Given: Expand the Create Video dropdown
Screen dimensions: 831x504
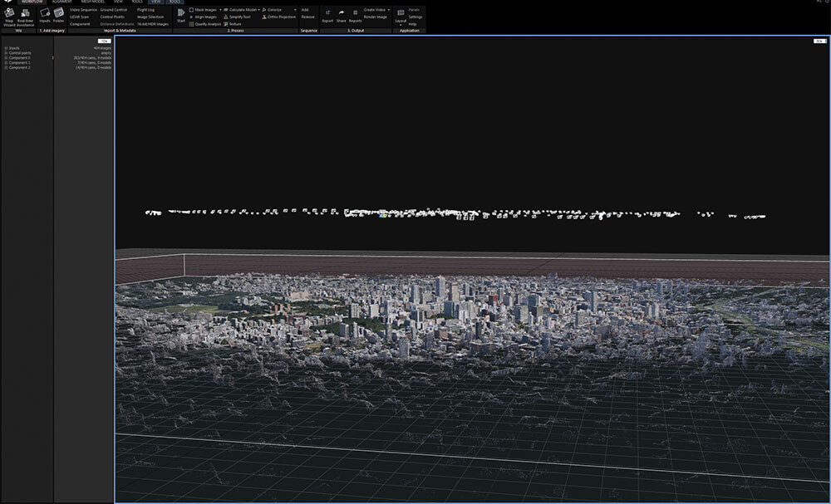Looking at the screenshot, I should coord(388,9).
